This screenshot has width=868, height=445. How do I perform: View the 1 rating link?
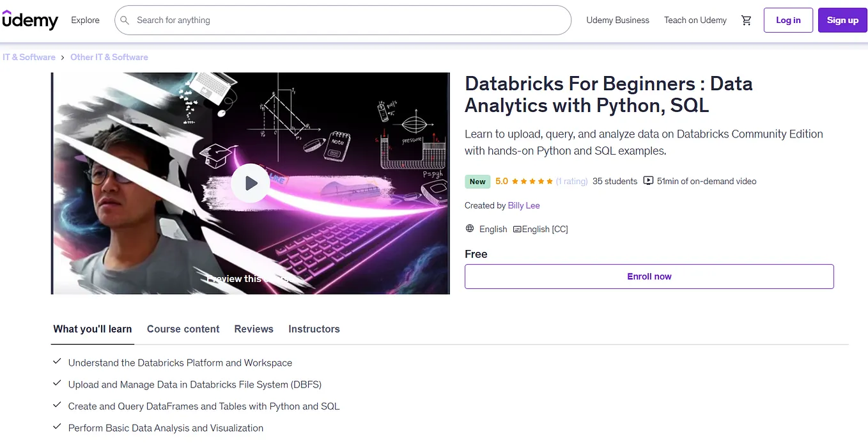571,181
